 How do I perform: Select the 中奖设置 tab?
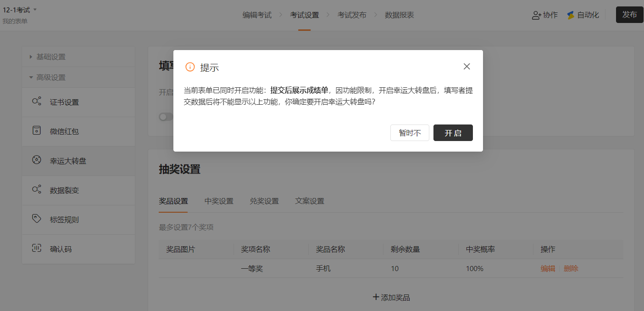tap(219, 201)
